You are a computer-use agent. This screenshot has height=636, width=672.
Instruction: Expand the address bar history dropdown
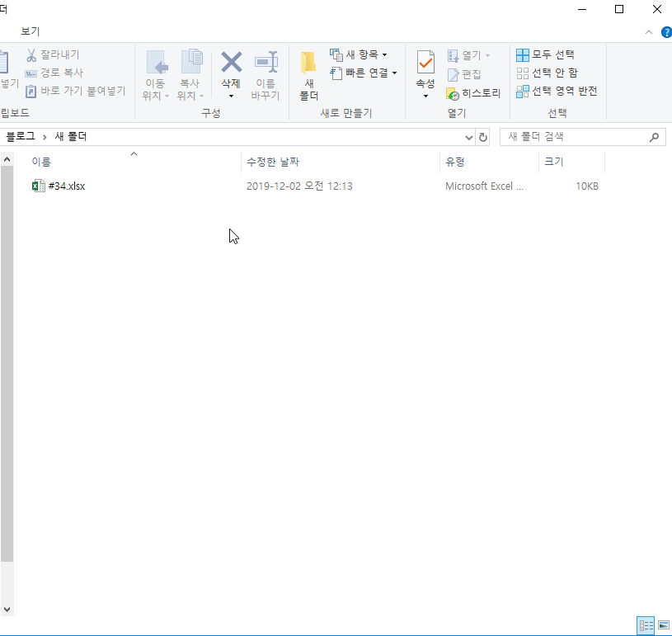(x=469, y=137)
